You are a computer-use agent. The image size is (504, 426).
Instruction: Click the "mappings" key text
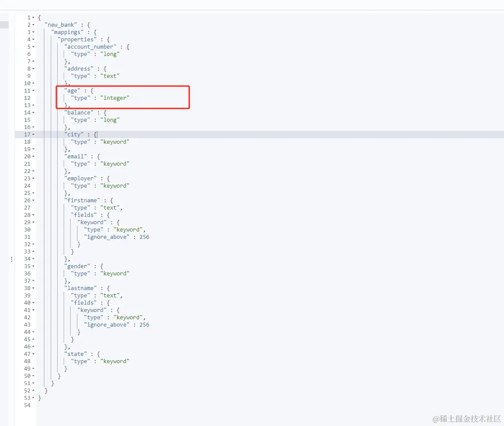point(68,32)
